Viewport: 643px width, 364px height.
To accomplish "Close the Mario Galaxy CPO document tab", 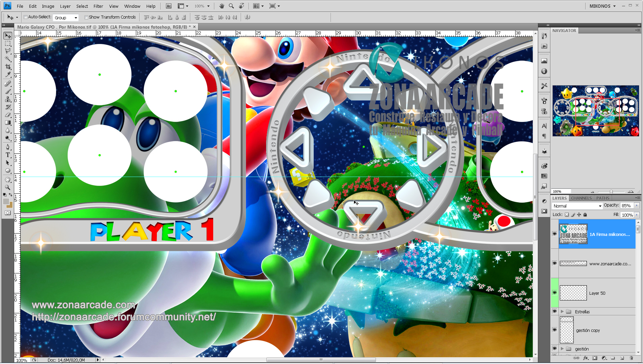I will [x=194, y=27].
